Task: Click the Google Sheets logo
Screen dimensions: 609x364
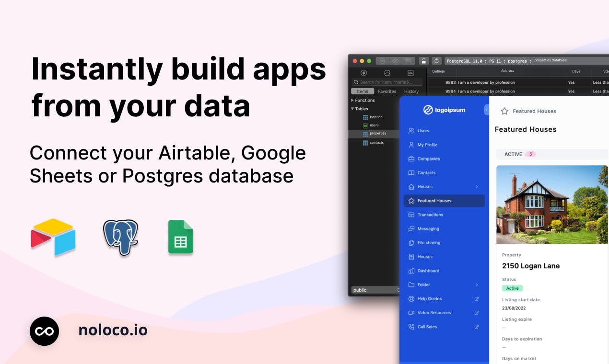Action: [180, 237]
